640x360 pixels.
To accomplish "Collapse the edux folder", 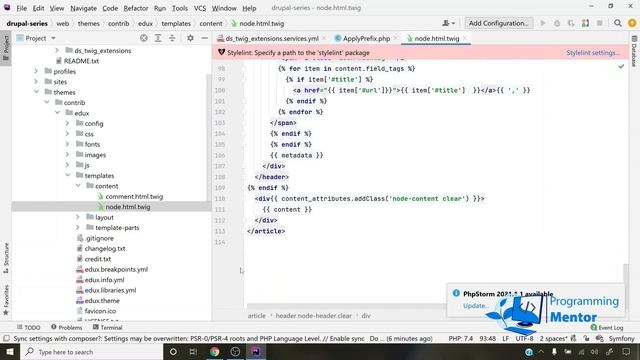I will tap(57, 113).
